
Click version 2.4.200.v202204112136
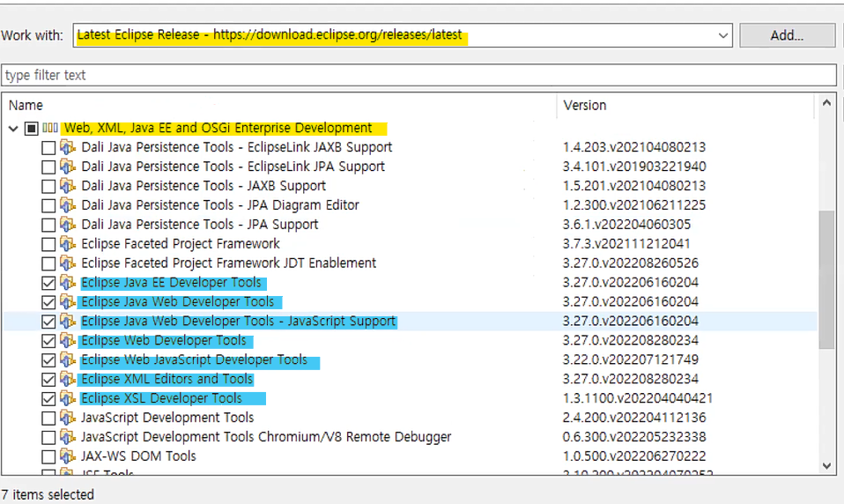[x=634, y=418]
